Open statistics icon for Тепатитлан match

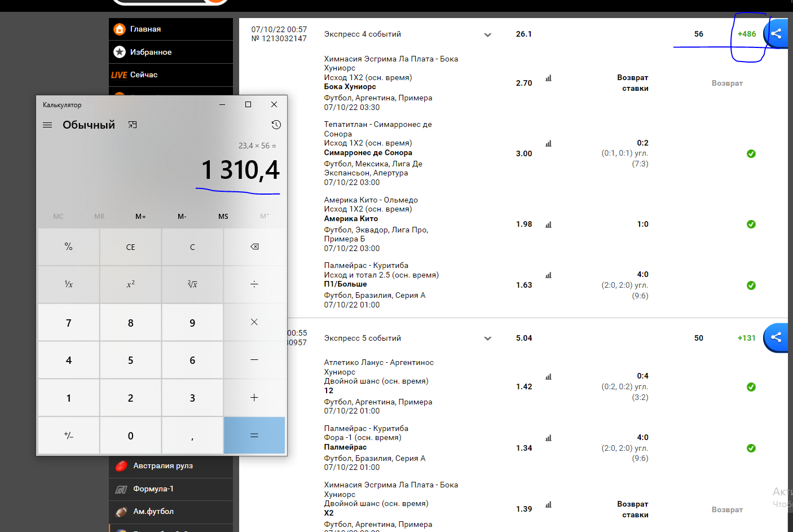[x=548, y=144]
